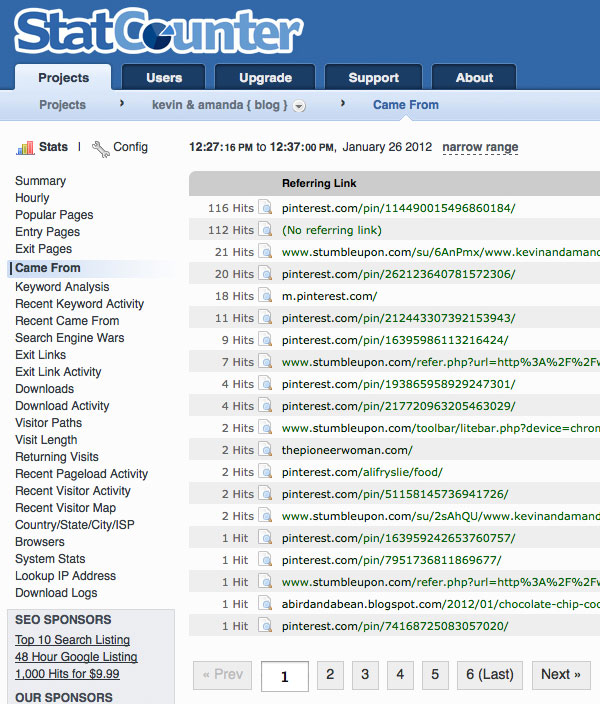This screenshot has width=600, height=704.
Task: Open magnify icon beside stumbleupon su/2sAhQU link
Action: (265, 516)
